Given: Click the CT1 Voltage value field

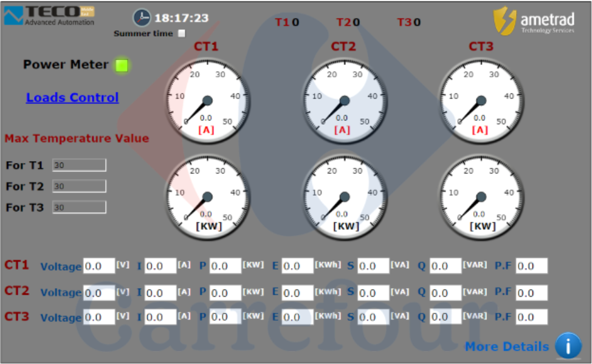Looking at the screenshot, I should 99,266.
